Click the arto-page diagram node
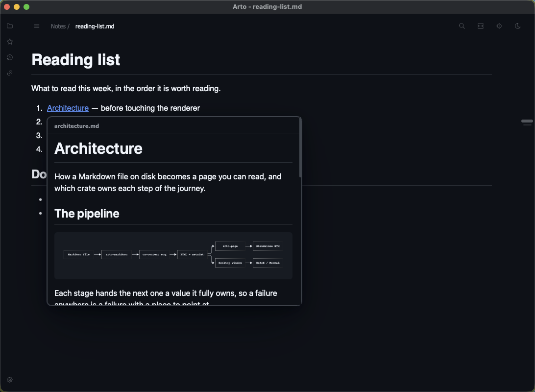The width and height of the screenshot is (535, 392). (x=230, y=246)
